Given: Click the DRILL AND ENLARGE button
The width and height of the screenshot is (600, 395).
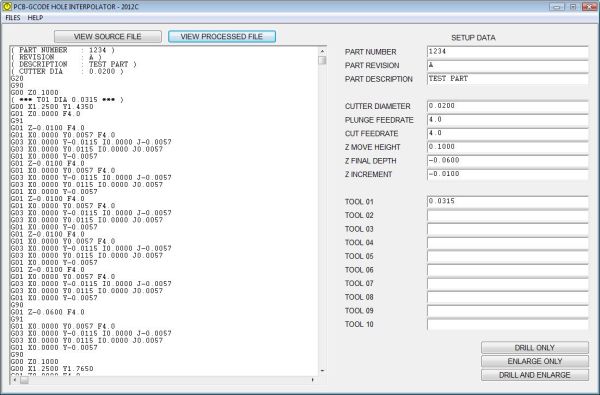Looking at the screenshot, I should (x=535, y=375).
